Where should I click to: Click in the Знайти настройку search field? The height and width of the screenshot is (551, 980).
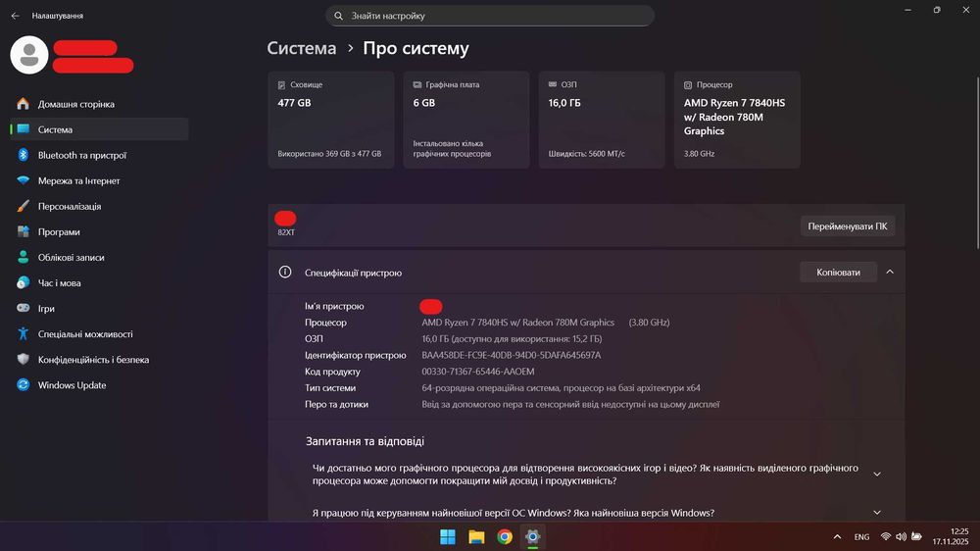pyautogui.click(x=490, y=16)
